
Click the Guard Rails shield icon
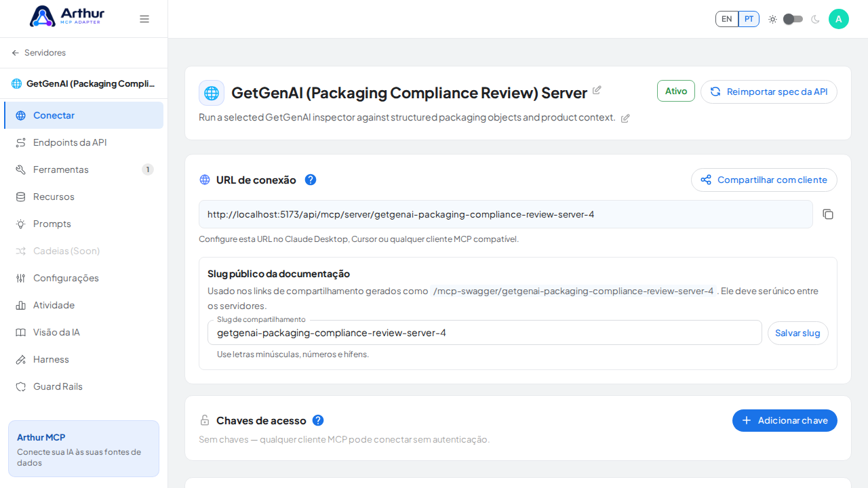coord(21,386)
